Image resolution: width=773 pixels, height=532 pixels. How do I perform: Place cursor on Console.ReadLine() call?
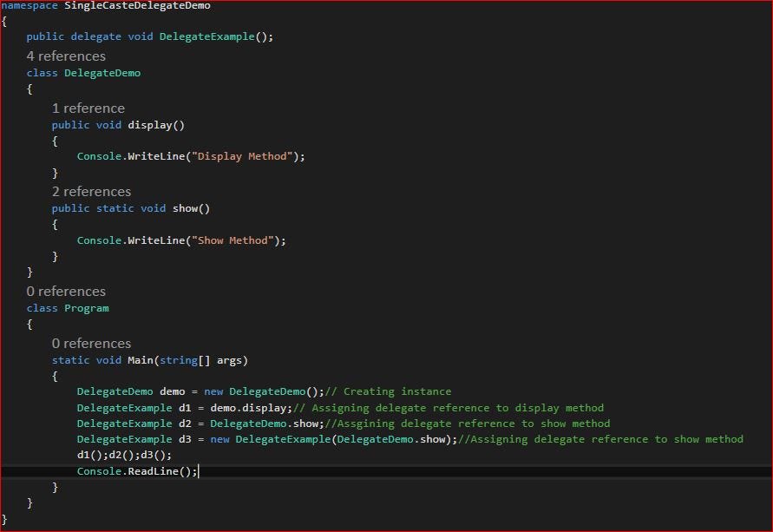click(x=134, y=470)
